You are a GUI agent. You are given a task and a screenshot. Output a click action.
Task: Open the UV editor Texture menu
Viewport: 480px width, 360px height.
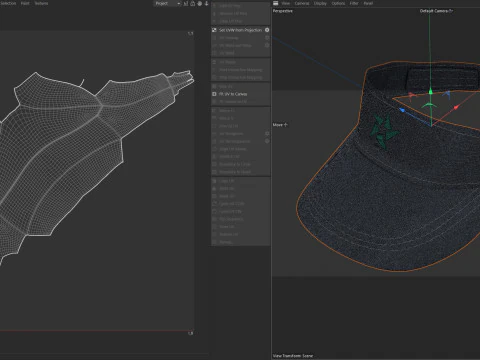click(x=41, y=3)
